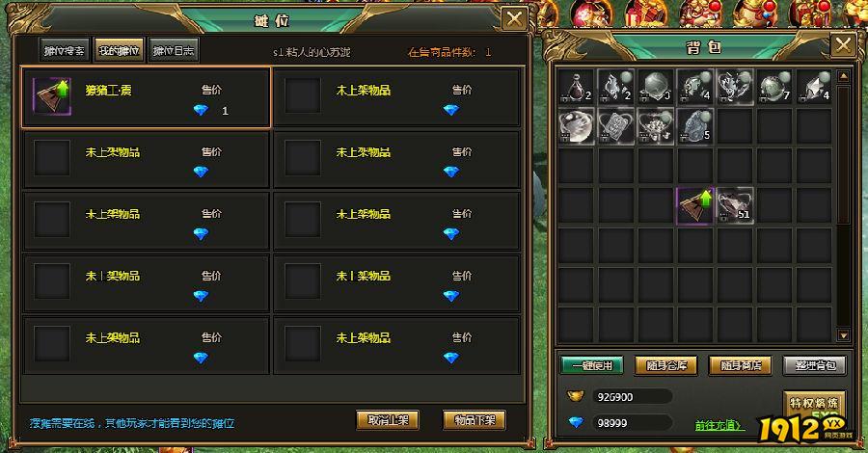Click the green 一键使用 button

coord(592,365)
